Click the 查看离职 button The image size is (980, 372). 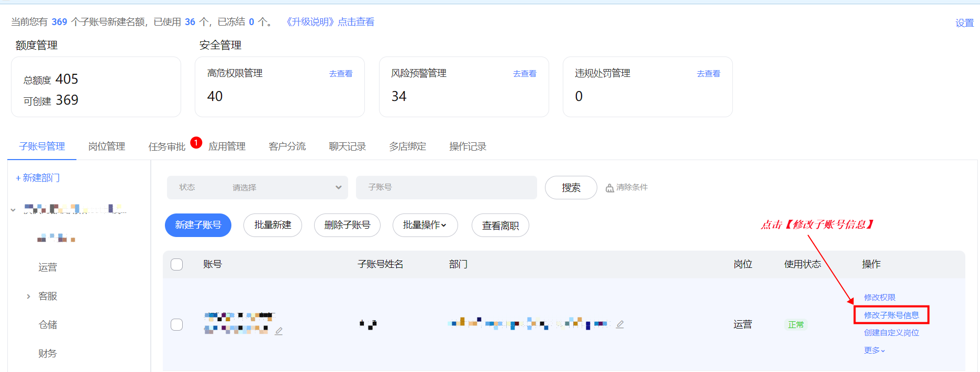click(x=500, y=226)
